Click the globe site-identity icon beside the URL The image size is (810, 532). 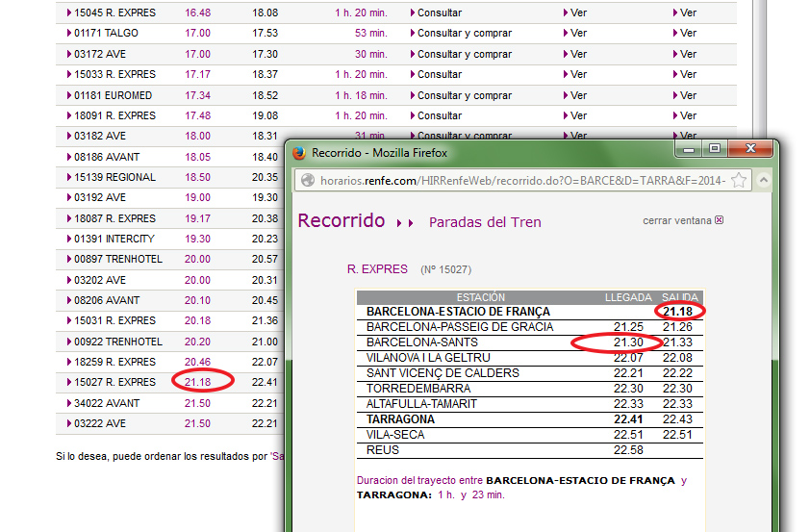coord(307,180)
